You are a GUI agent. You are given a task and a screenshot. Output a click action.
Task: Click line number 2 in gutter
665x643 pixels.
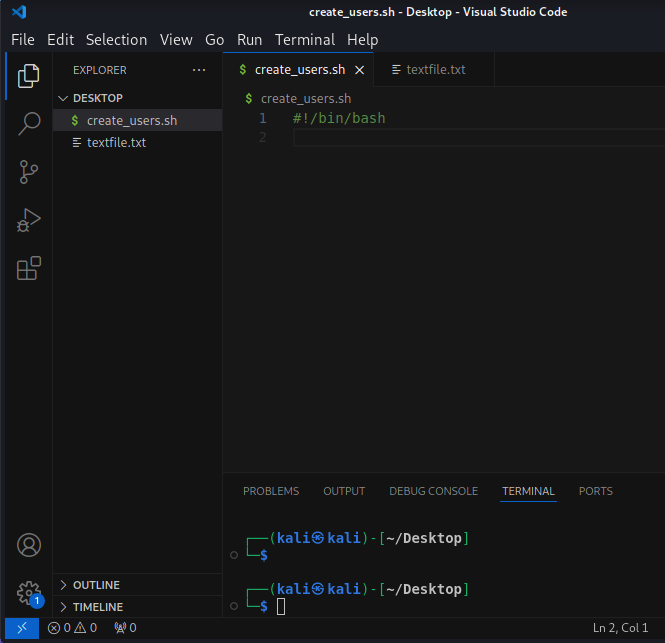pyautogui.click(x=263, y=137)
